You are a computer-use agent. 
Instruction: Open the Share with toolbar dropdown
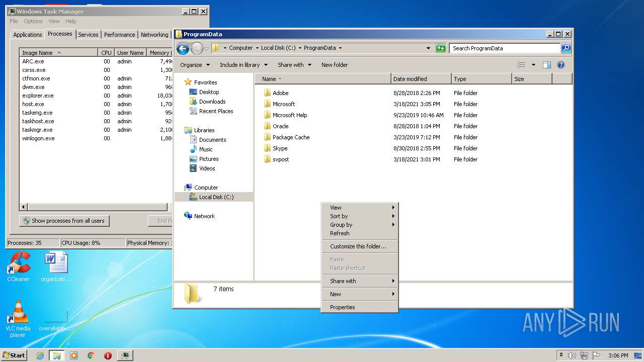[x=294, y=65]
